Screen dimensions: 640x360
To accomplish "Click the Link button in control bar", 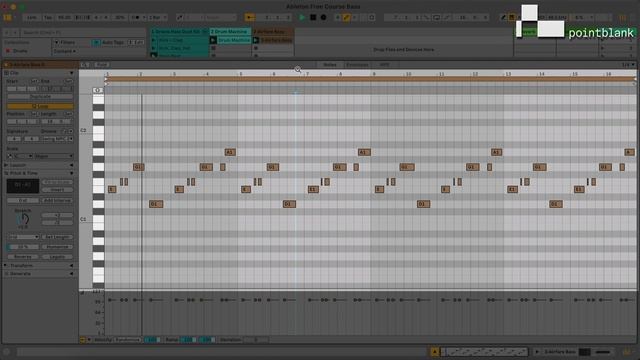I will [31, 18].
